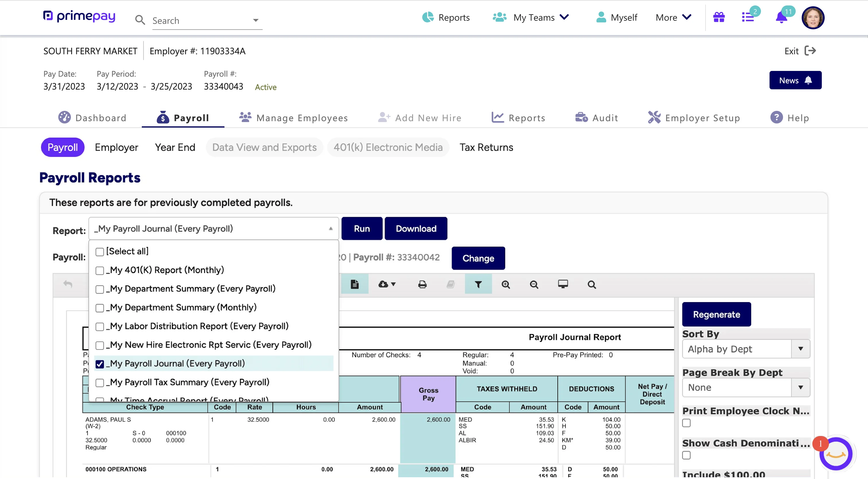
Task: Toggle the filter parameters funnel icon
Action: tap(478, 284)
